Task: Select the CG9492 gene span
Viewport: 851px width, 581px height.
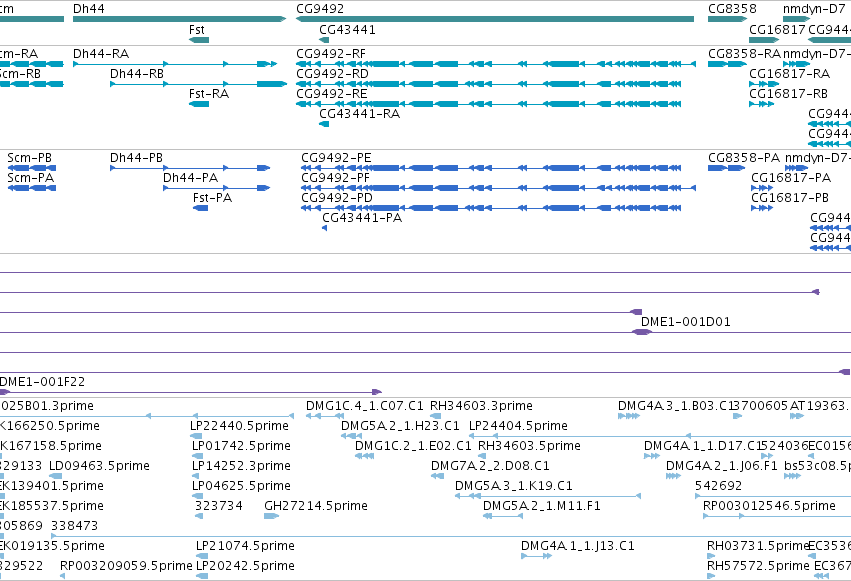Action: click(495, 19)
